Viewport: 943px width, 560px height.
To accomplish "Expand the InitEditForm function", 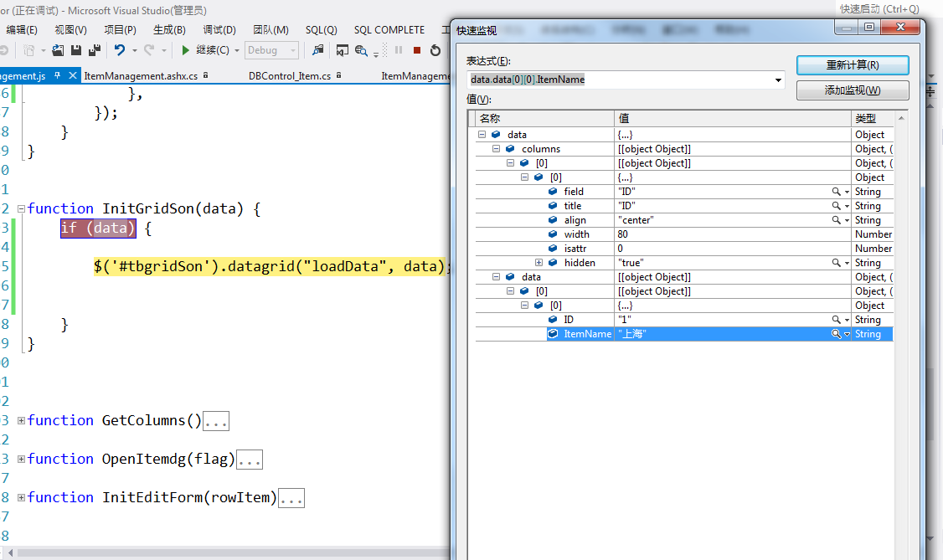I will pos(21,497).
